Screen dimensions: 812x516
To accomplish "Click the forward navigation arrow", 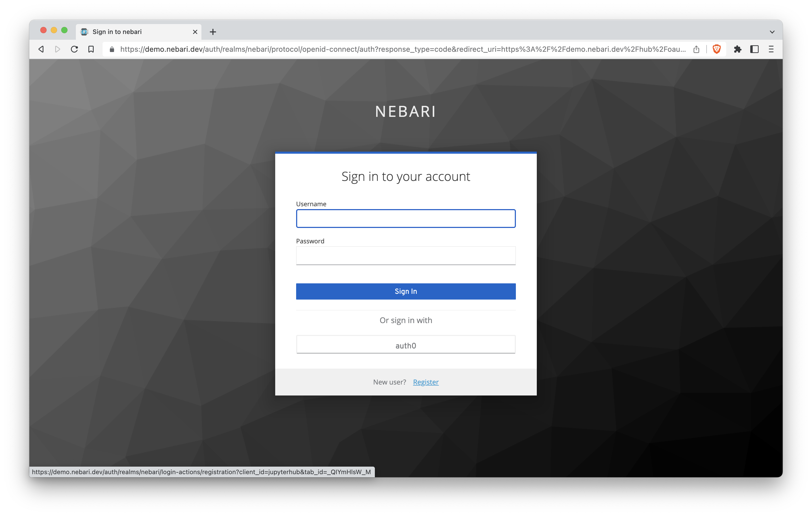I will point(57,49).
